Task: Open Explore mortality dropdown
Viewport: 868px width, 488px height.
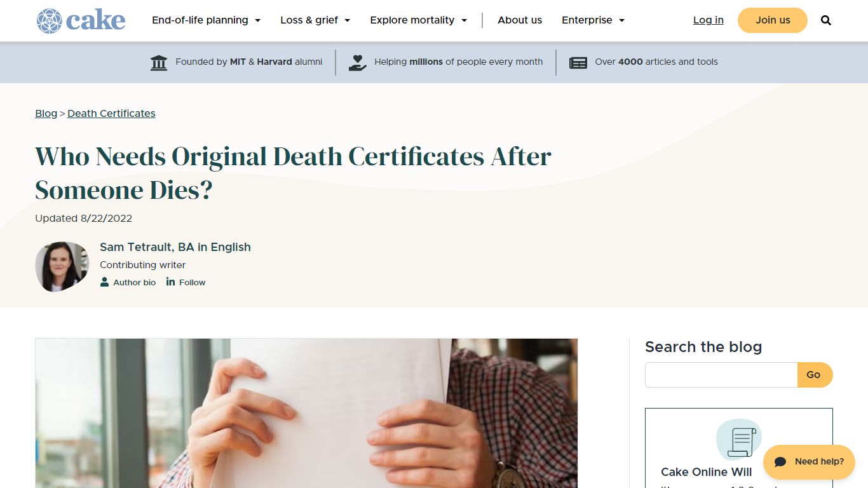Action: pyautogui.click(x=418, y=20)
